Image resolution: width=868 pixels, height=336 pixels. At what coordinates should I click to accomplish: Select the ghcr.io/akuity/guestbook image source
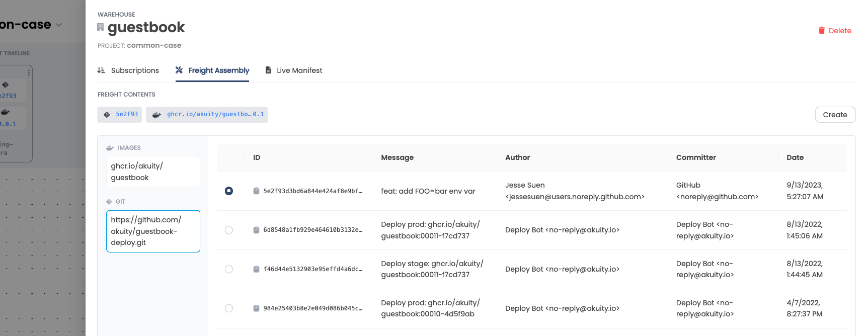coord(153,172)
